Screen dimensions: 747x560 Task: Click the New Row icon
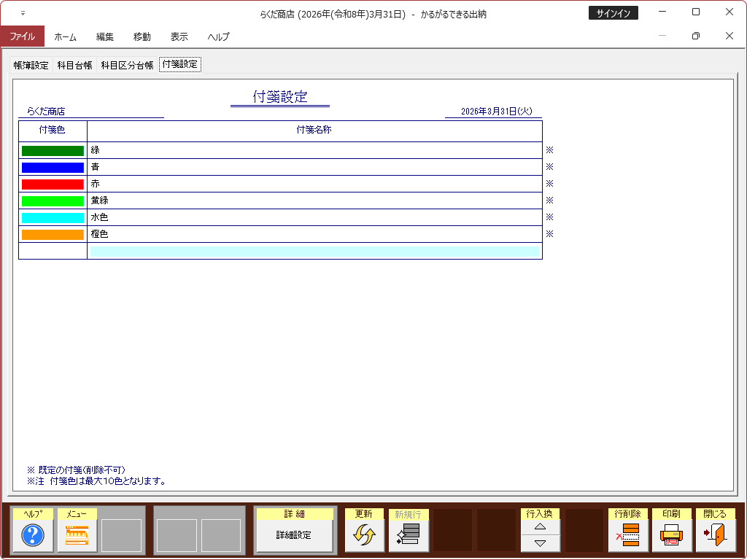coord(408,536)
